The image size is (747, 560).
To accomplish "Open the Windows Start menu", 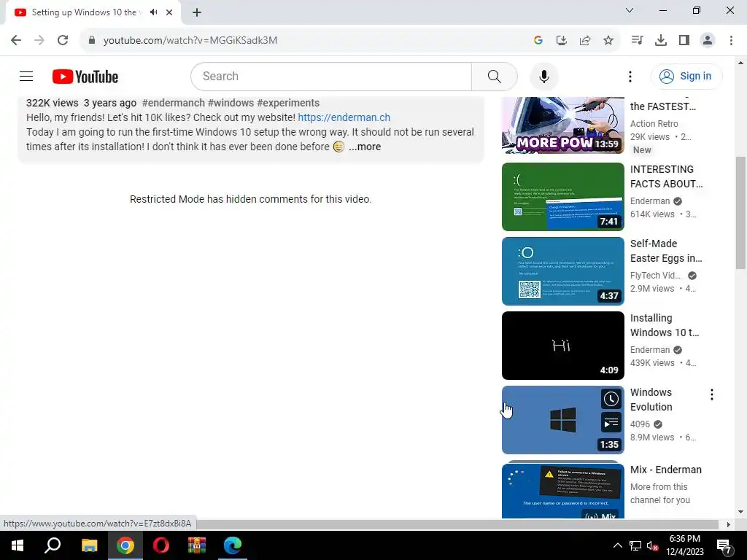I will coord(18,545).
